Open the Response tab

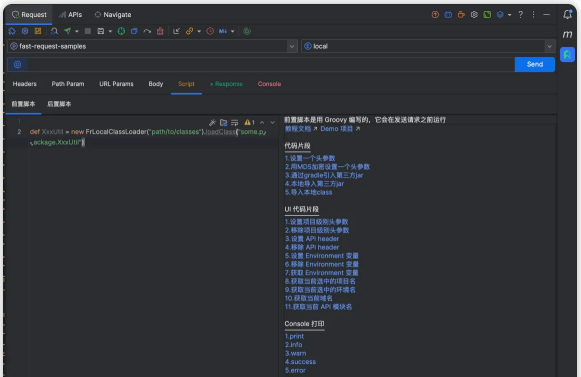coord(226,84)
